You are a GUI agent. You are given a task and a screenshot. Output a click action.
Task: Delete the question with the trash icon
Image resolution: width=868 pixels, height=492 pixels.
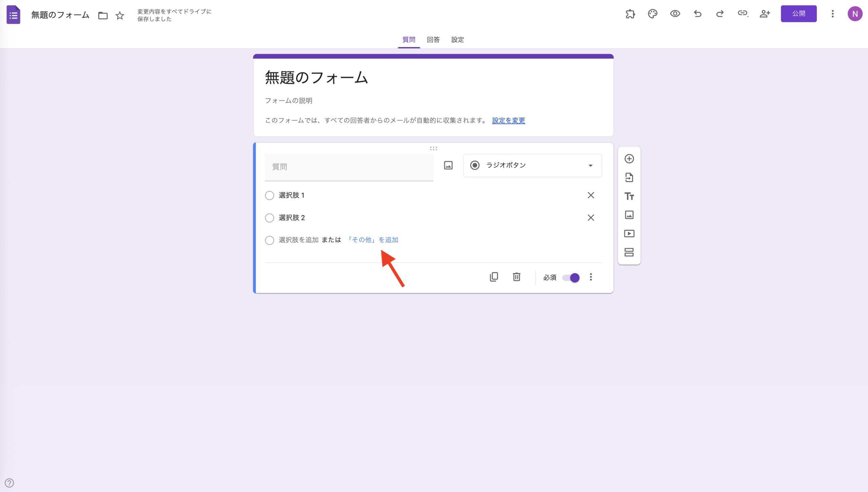(x=517, y=277)
